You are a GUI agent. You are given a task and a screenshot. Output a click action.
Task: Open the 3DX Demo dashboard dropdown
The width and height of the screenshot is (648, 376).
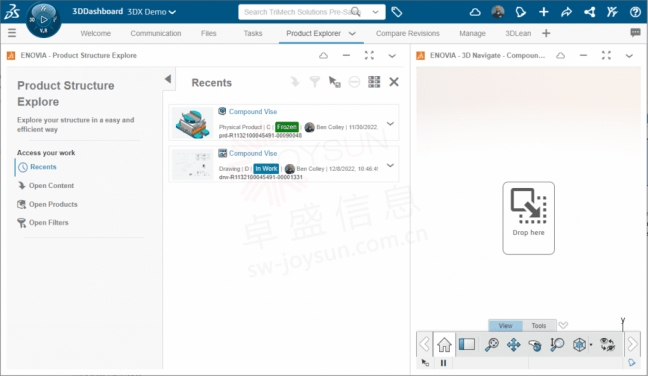[x=152, y=12]
